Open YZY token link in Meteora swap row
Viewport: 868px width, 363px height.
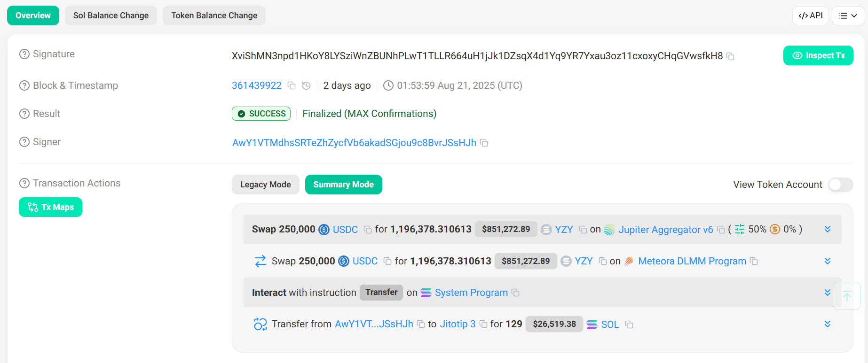584,261
